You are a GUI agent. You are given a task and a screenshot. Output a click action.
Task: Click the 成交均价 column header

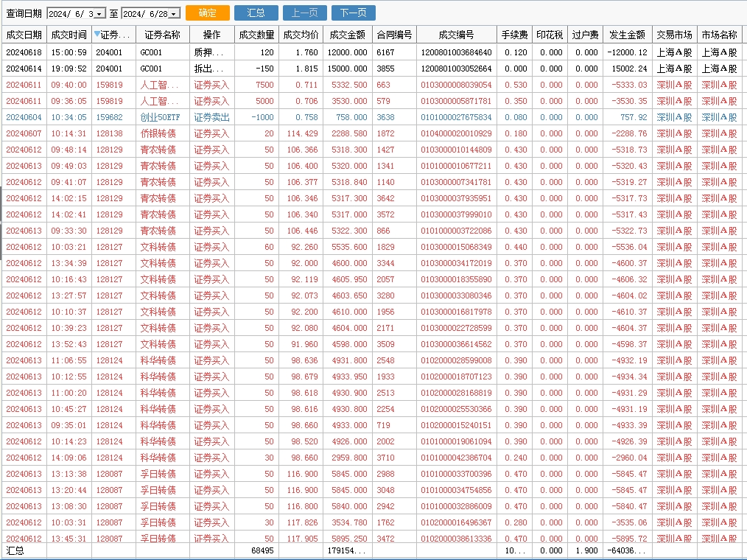pos(301,35)
